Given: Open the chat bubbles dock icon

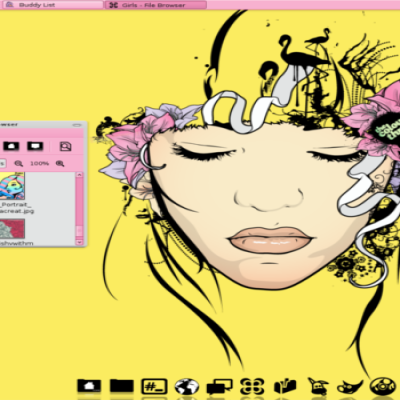Looking at the screenshot, I should [219, 387].
